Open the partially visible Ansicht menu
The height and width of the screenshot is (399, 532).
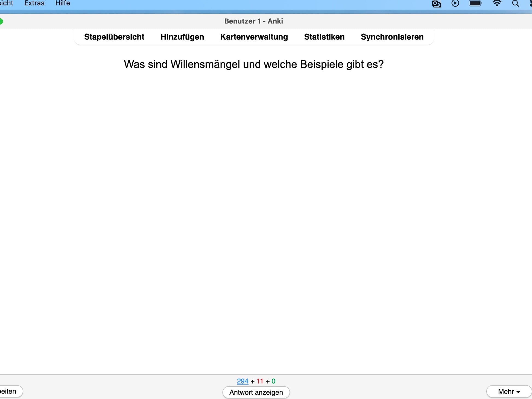click(7, 3)
